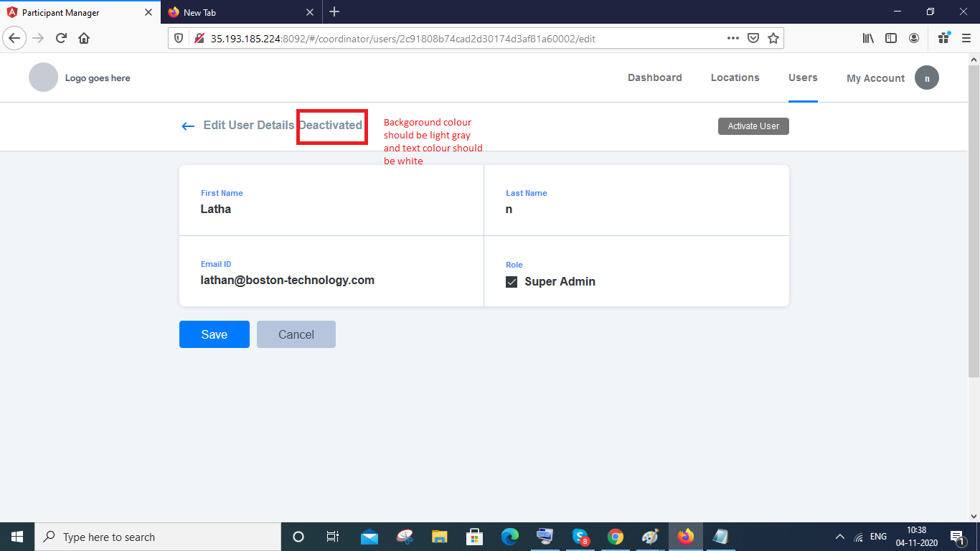Expand hidden icons in the system tray
Screen dimensions: 980x551
click(839, 537)
